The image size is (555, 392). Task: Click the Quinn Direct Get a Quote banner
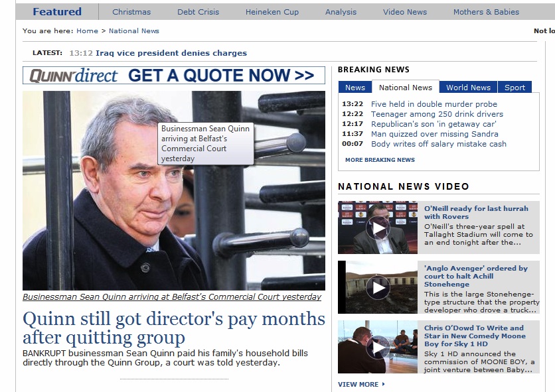[x=174, y=76]
